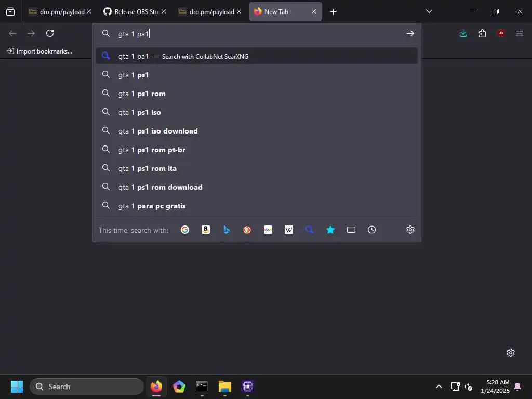Select the New Tab tab
Image resolution: width=532 pixels, height=399 pixels.
coord(285,11)
